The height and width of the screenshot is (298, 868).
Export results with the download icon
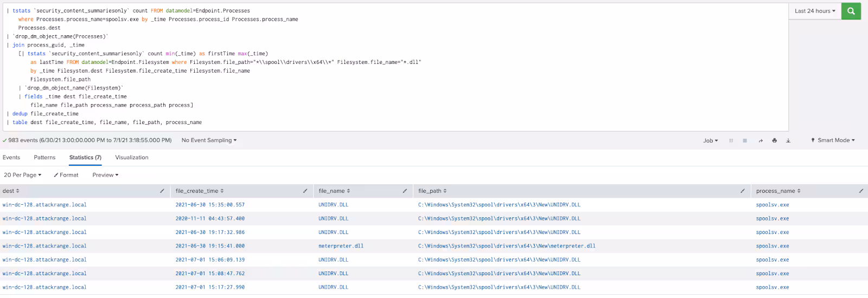pos(788,140)
